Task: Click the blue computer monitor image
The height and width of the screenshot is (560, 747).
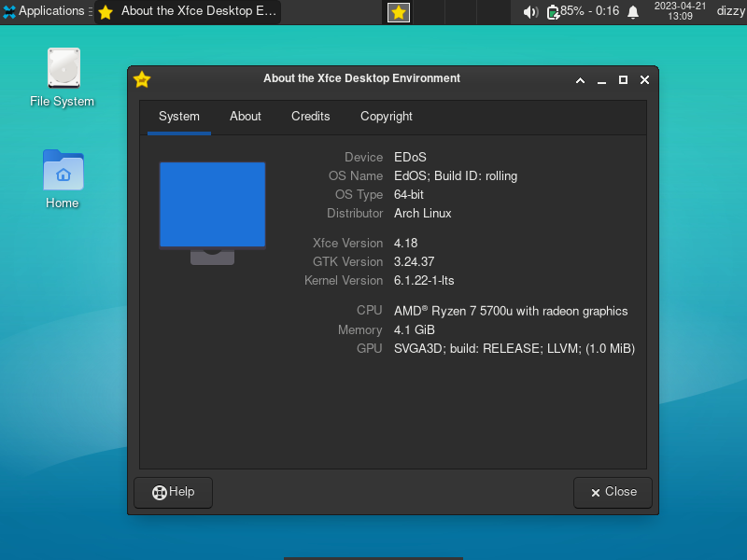Action: click(213, 213)
